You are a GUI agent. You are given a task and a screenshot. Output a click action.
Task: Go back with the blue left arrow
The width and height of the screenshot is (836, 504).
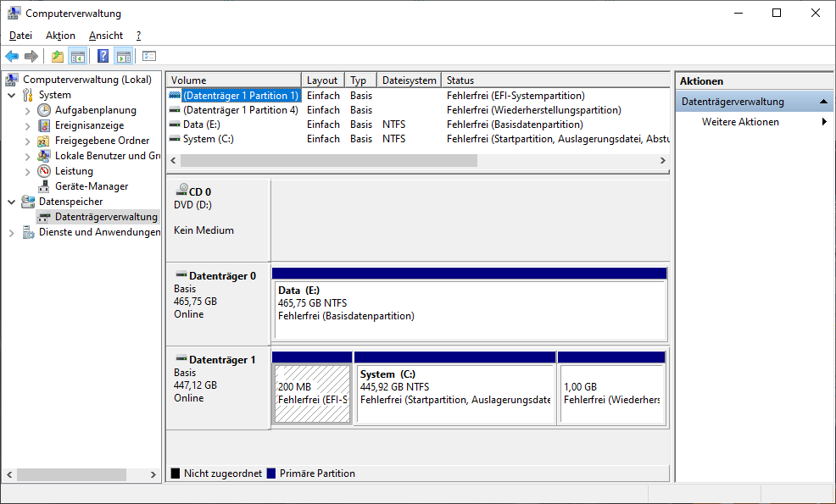[x=12, y=56]
